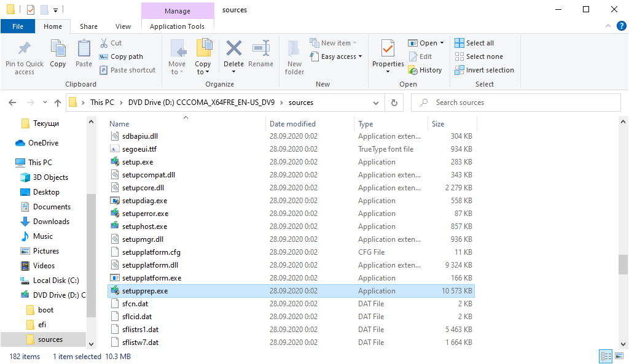The width and height of the screenshot is (629, 364).
Task: Click the Manage contextual tab
Action: (178, 11)
